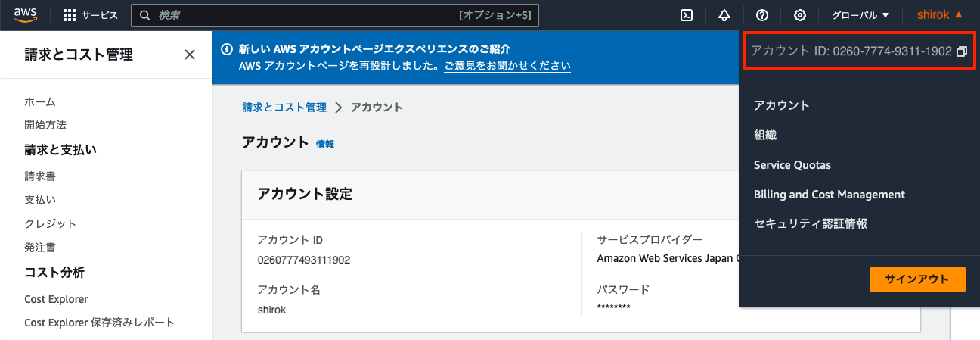Open the help question mark icon

coord(761,15)
